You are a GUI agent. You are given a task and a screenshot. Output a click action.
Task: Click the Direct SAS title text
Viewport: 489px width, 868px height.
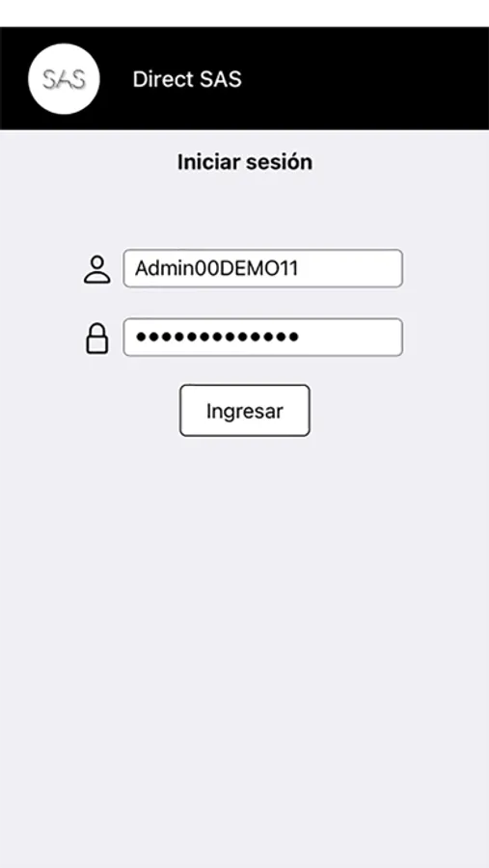pos(187,80)
